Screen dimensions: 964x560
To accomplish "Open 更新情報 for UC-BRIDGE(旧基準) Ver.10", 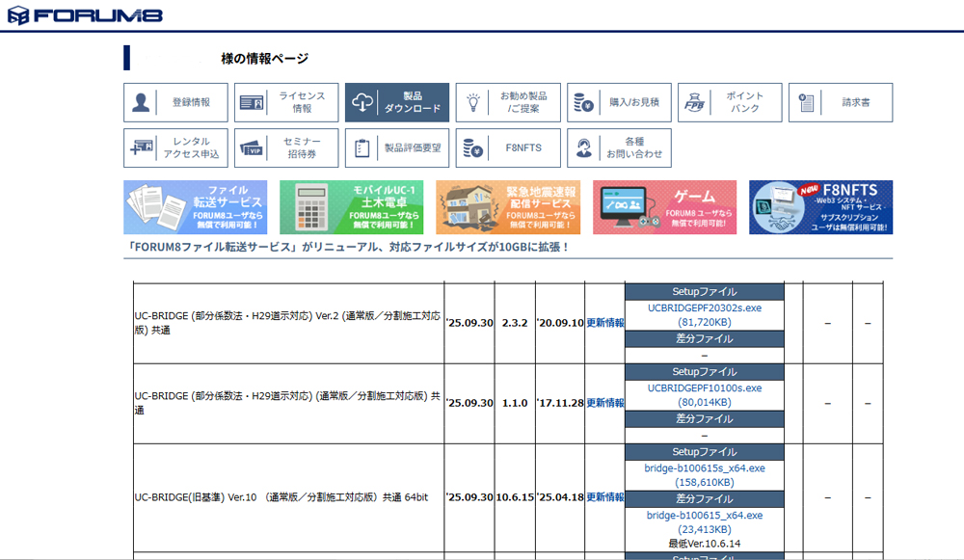I will point(605,497).
